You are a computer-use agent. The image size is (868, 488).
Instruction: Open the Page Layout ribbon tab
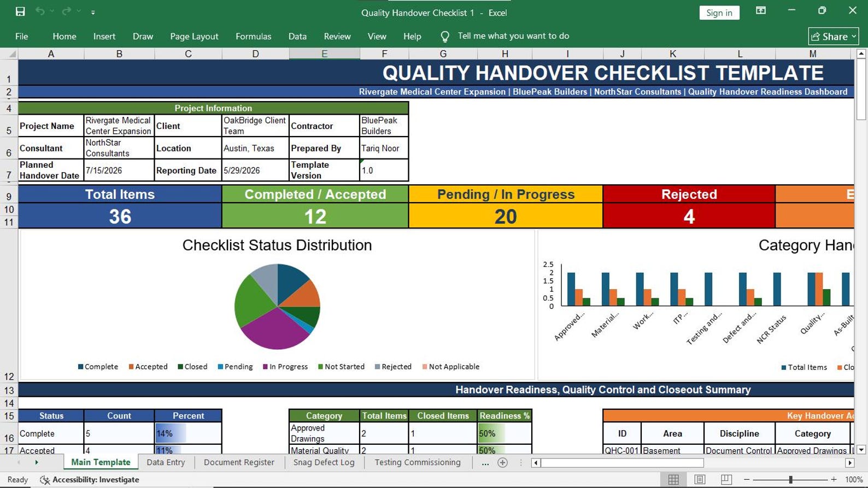click(x=194, y=37)
